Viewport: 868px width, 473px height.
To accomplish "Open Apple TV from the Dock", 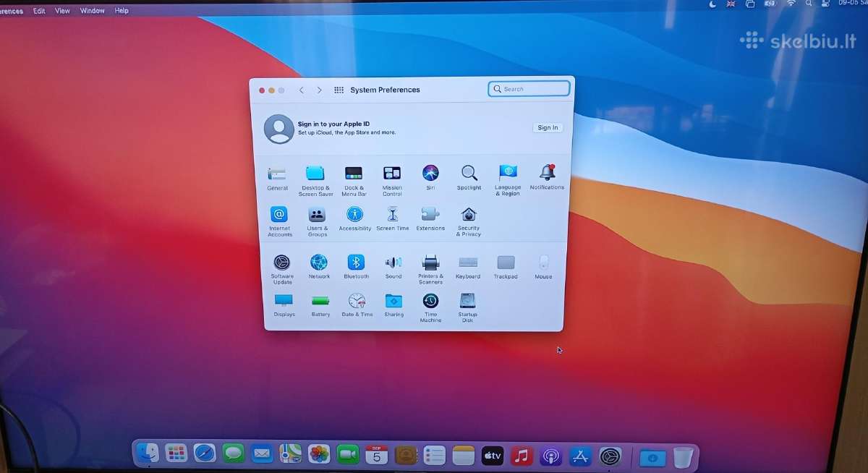I will 493,456.
